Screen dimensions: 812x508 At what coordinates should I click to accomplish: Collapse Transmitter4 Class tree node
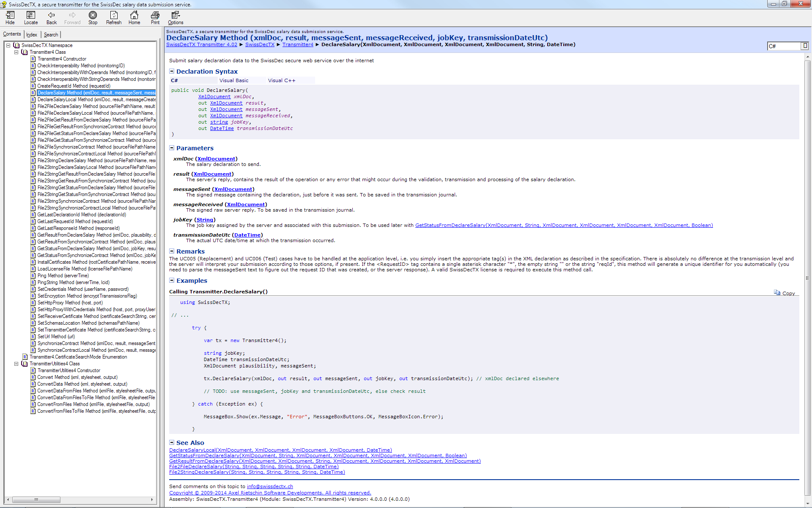pyautogui.click(x=16, y=52)
